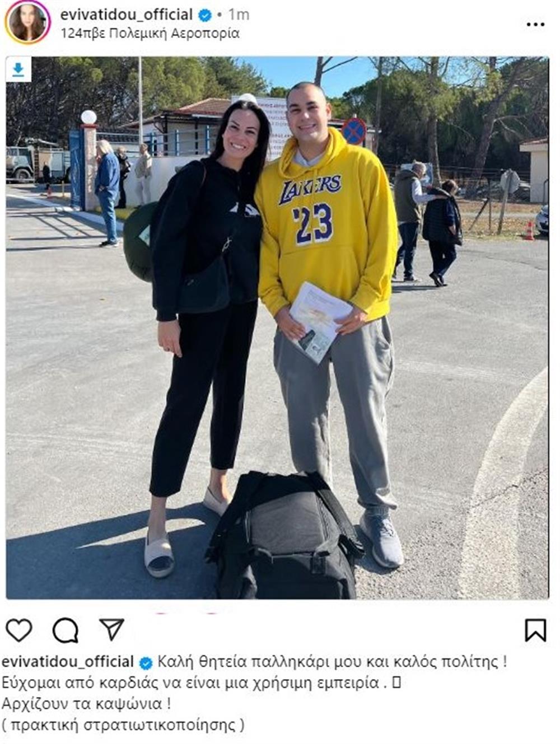Share the post using the paper plane icon
Image resolution: width=560 pixels, height=744 pixels.
pyautogui.click(x=111, y=629)
